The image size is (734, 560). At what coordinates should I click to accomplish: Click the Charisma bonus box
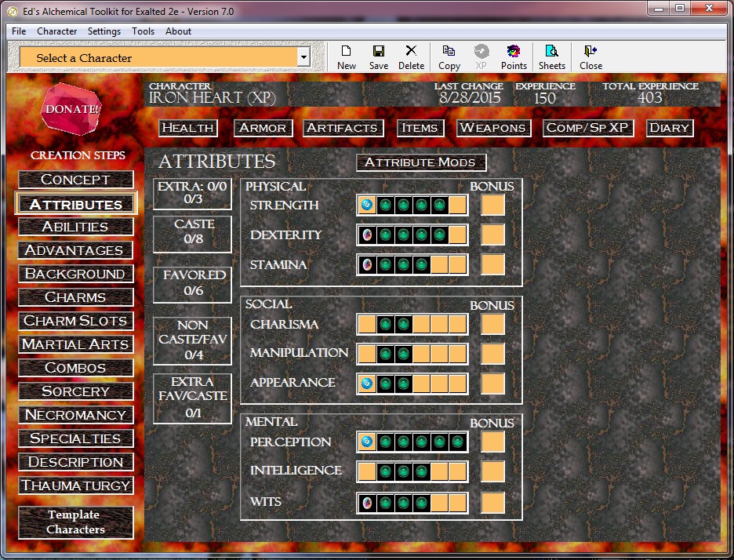pos(493,324)
